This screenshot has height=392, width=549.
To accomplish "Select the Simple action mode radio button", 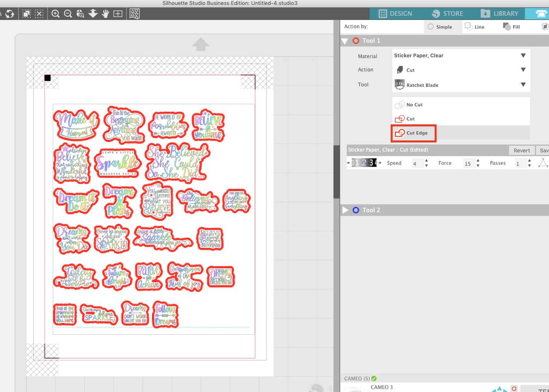I will pos(430,27).
